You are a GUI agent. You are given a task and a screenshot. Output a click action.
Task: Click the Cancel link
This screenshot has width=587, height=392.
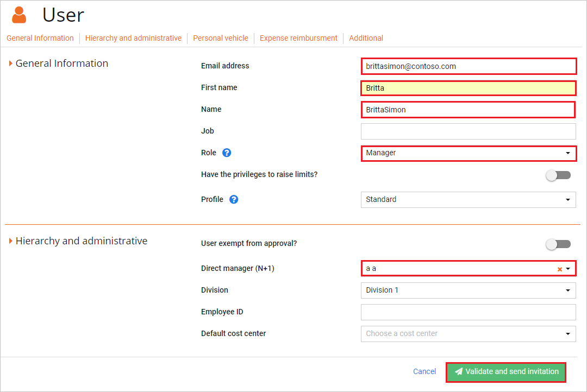(424, 371)
